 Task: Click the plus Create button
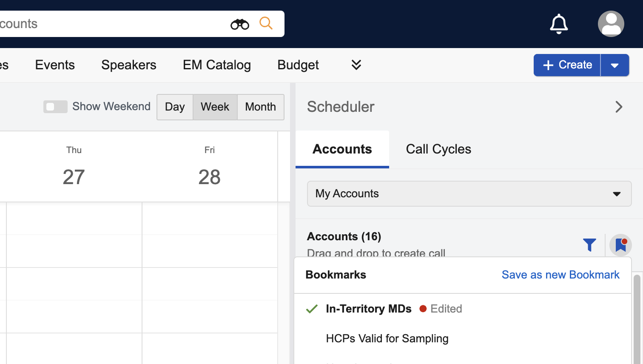[567, 65]
